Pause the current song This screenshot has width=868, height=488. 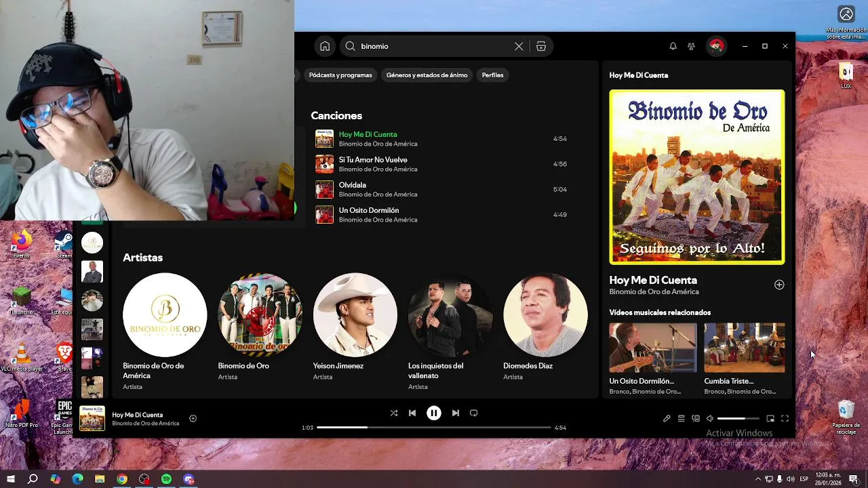(434, 413)
